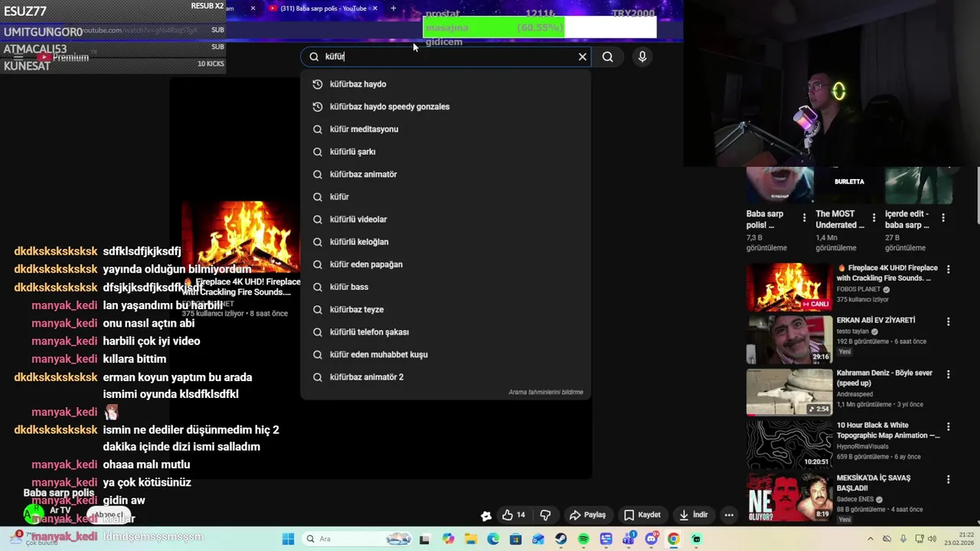Submit search with the magnifier button

tap(608, 57)
